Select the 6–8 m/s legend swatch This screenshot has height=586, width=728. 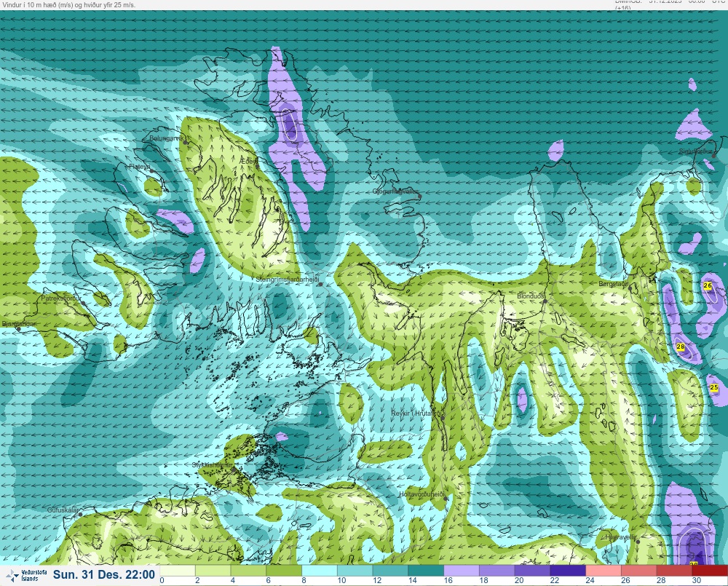284,570
